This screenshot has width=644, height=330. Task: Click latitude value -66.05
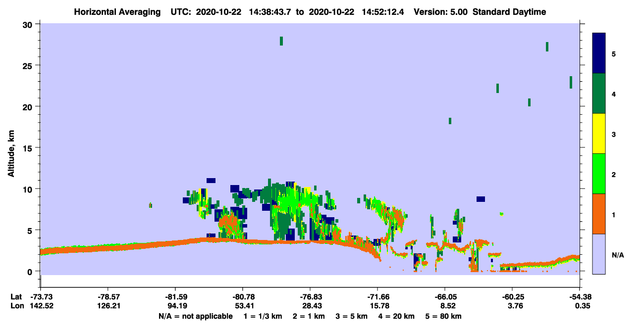[445, 297]
